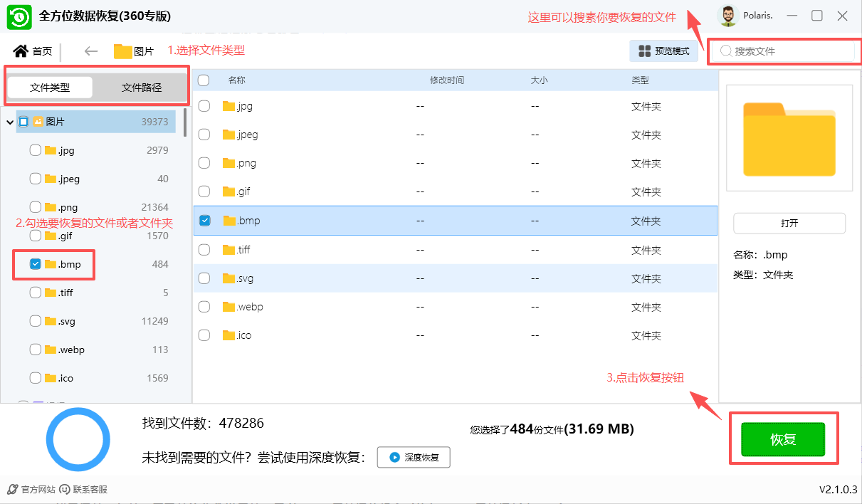
Task: Collapse the 图片 tree node
Action: [x=9, y=121]
